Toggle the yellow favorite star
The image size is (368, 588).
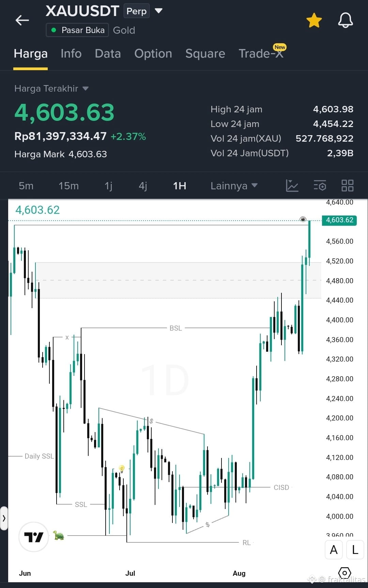click(x=314, y=20)
